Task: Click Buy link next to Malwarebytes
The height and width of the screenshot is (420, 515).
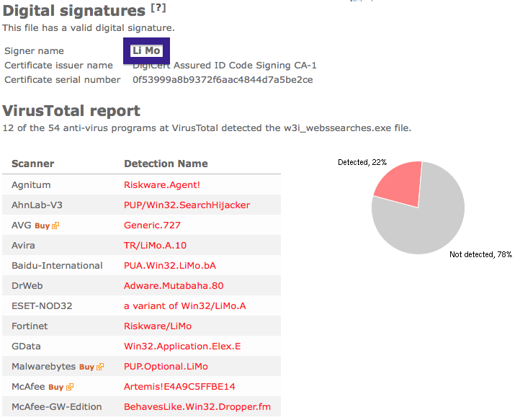Action: (86, 367)
